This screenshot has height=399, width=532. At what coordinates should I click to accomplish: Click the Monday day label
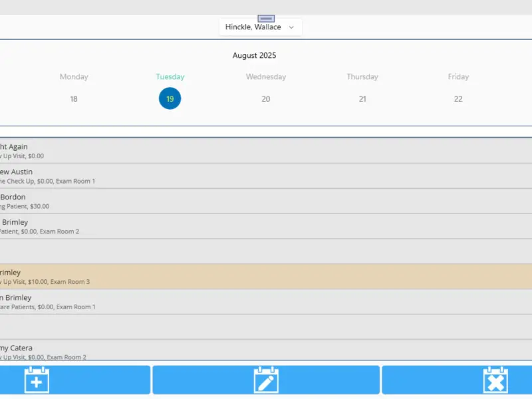[74, 76]
